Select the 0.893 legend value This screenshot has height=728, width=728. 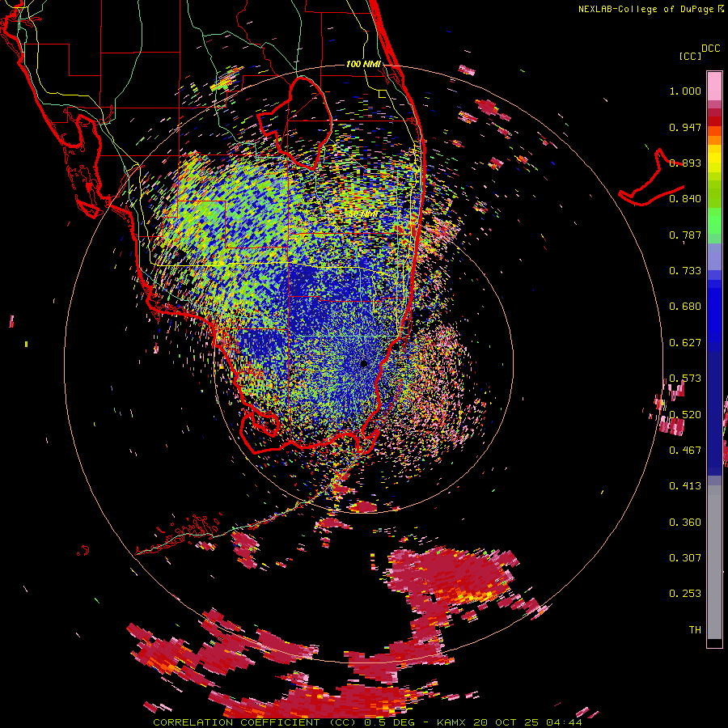[685, 163]
